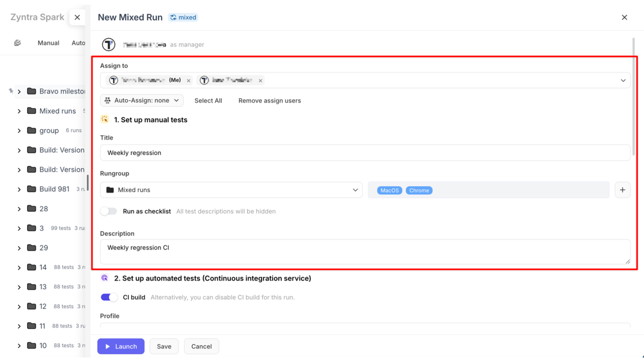This screenshot has height=362, width=644.
Task: Remove the first assigned user (Me) chip
Action: tap(189, 80)
